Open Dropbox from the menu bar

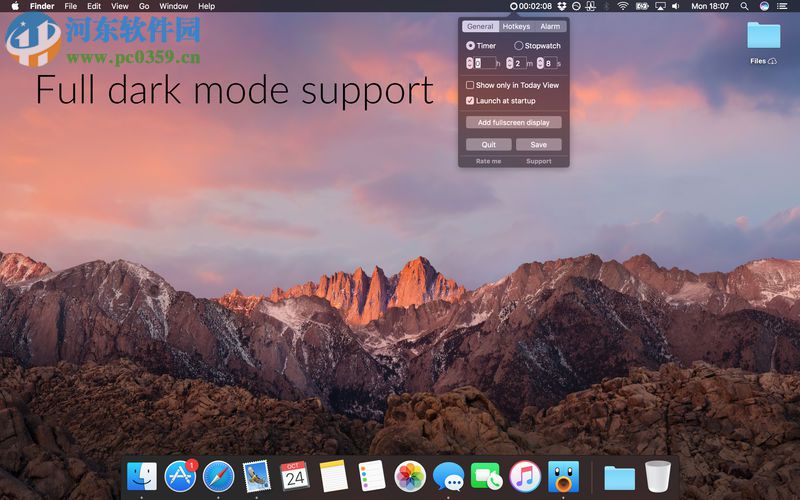[x=562, y=6]
